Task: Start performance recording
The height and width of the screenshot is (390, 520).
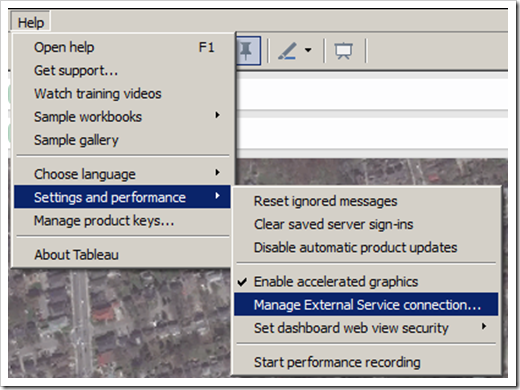Action: click(x=366, y=362)
